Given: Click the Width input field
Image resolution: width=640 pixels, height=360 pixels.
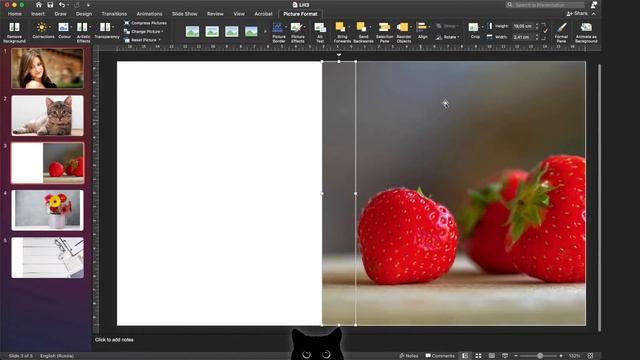Looking at the screenshot, I should point(523,37).
